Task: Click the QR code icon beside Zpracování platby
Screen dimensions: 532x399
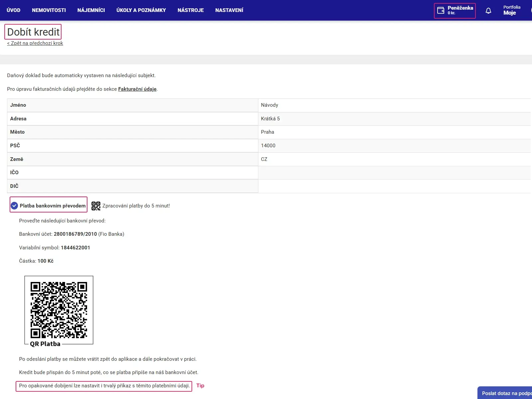Action: [x=96, y=206]
